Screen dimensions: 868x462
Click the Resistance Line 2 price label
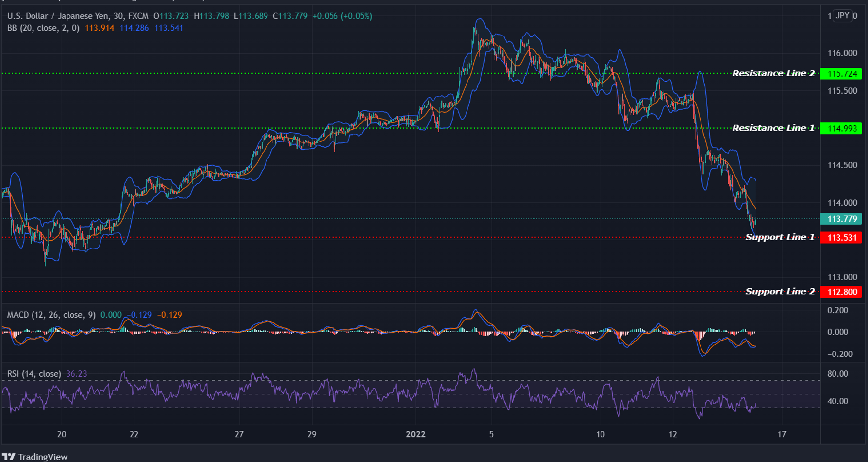(x=842, y=74)
